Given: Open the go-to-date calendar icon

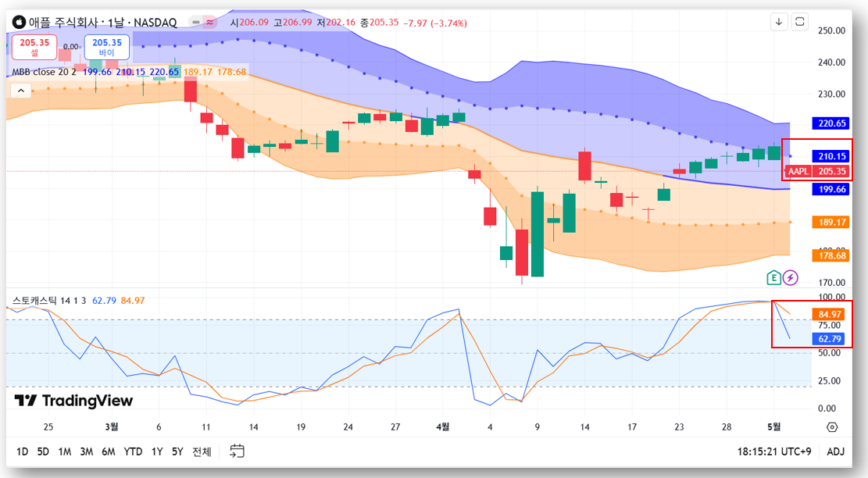Looking at the screenshot, I should (237, 451).
